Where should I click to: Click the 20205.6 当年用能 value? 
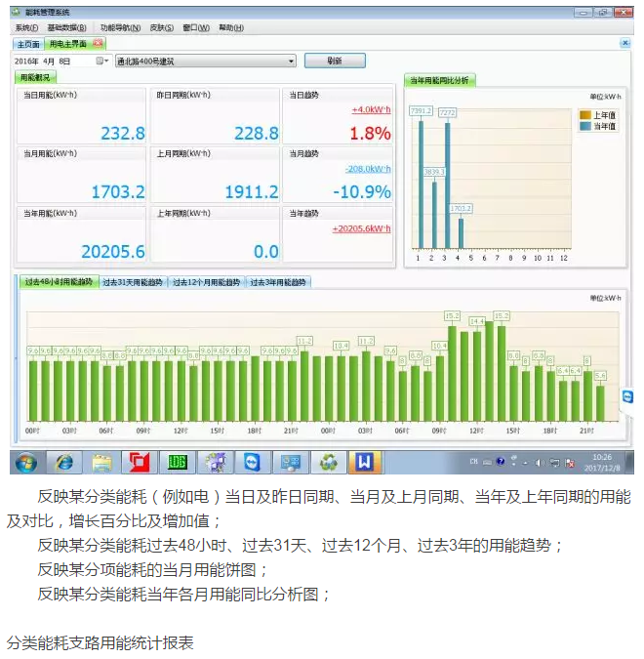click(113, 252)
